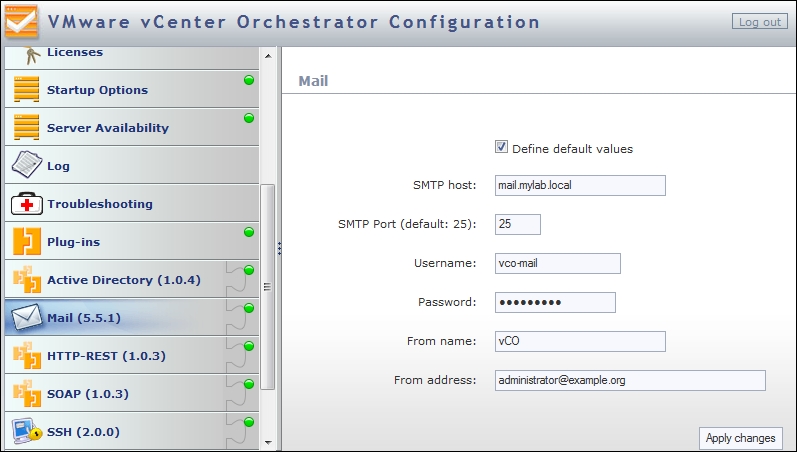Click the Username field
This screenshot has height=452, width=797.
(558, 263)
